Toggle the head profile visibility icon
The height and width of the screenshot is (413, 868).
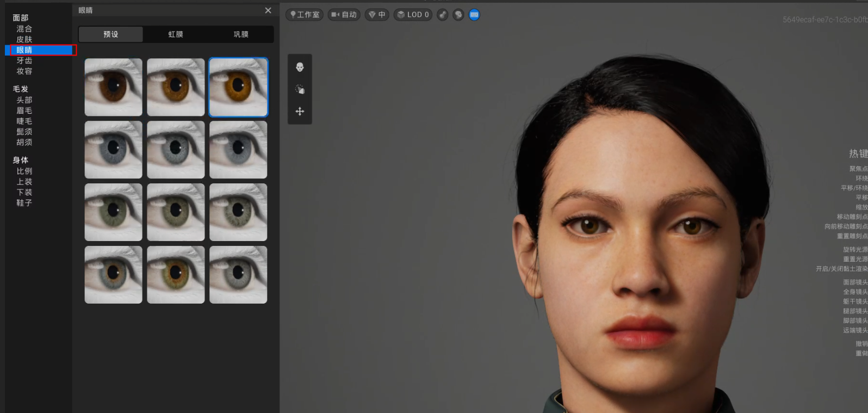458,15
